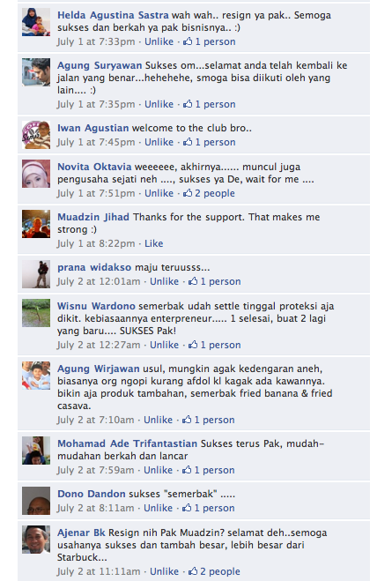Open Dono Dandon's profile photo
The width and height of the screenshot is (392, 581).
(x=36, y=501)
